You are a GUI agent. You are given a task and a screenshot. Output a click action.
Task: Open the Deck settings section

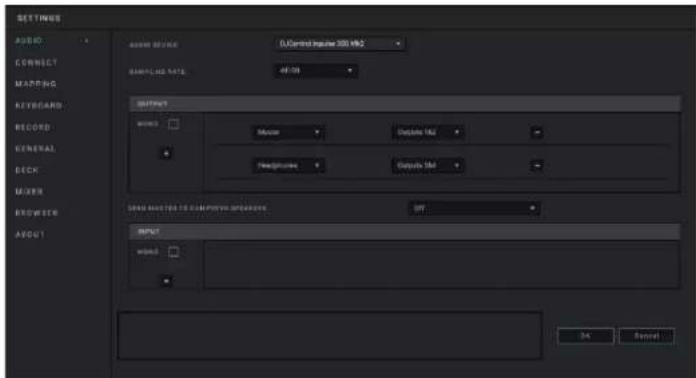point(27,170)
